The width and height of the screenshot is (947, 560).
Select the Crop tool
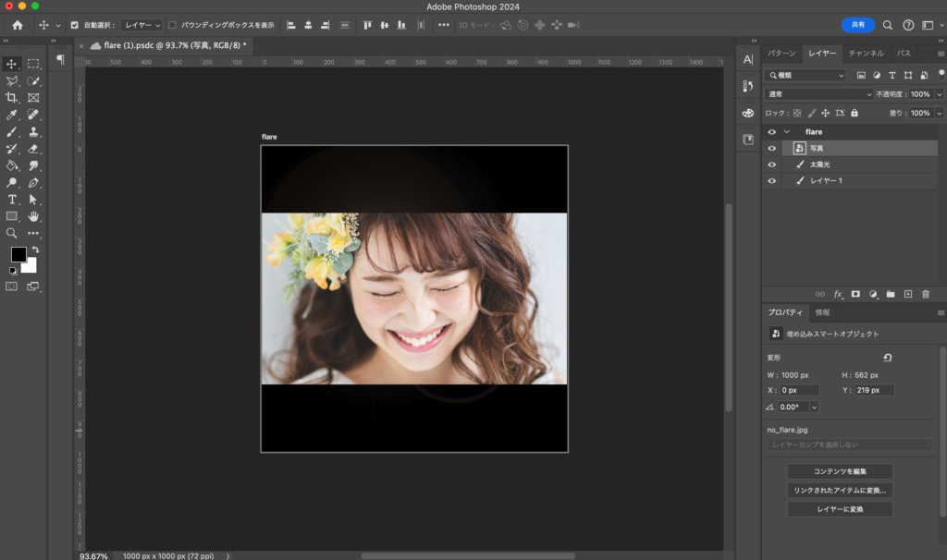pos(12,98)
